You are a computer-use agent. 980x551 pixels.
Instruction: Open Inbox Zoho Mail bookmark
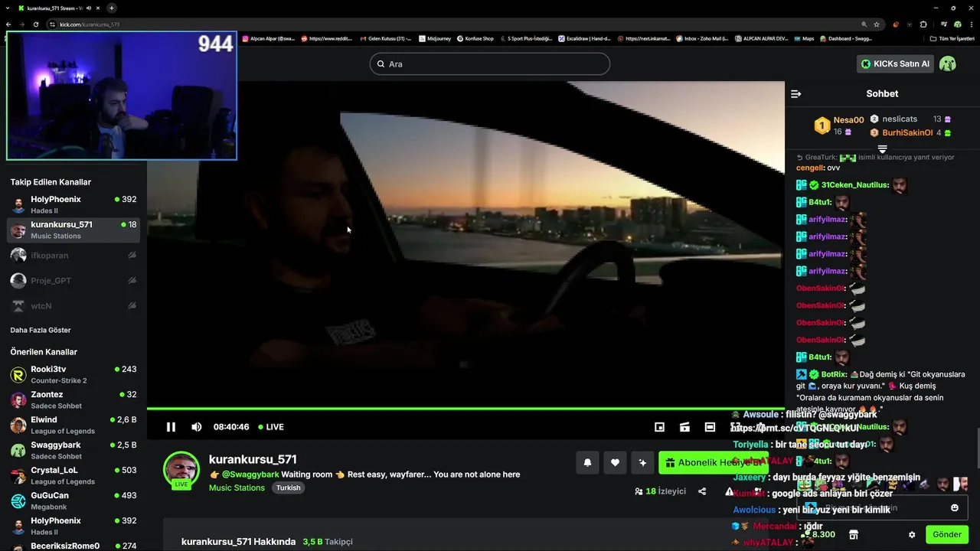pos(703,38)
